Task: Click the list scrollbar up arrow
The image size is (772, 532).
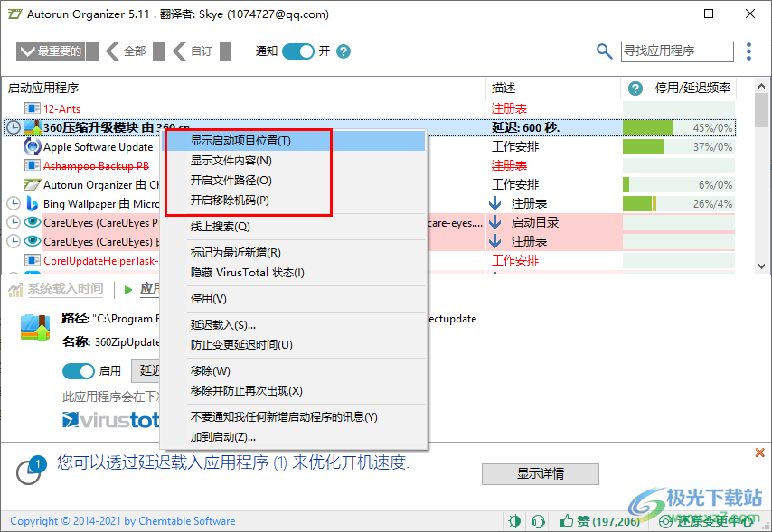Action: click(x=762, y=86)
